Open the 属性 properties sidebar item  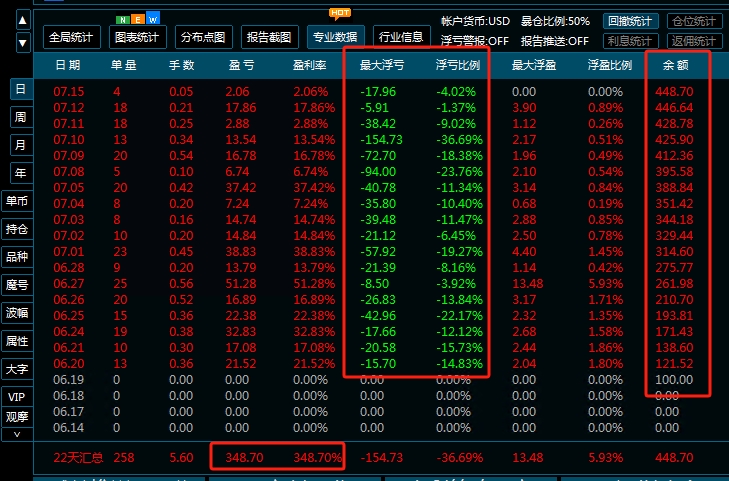(x=17, y=341)
